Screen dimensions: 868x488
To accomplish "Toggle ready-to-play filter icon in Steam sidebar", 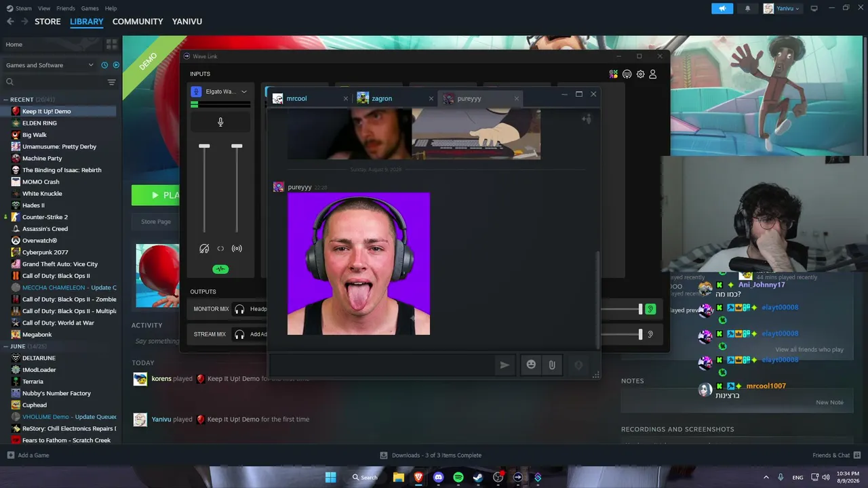I will coord(116,65).
